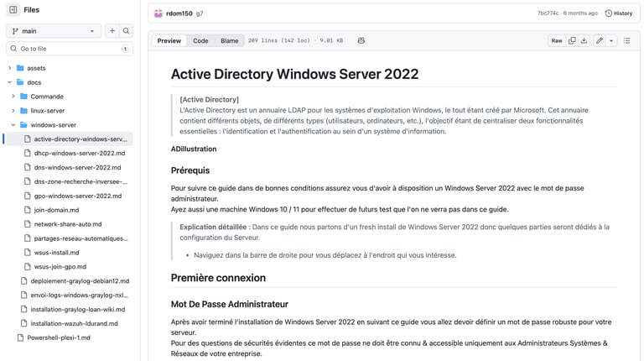Focus the Go to file input

(70, 49)
